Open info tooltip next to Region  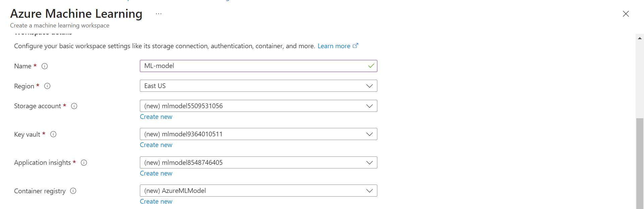coord(47,86)
